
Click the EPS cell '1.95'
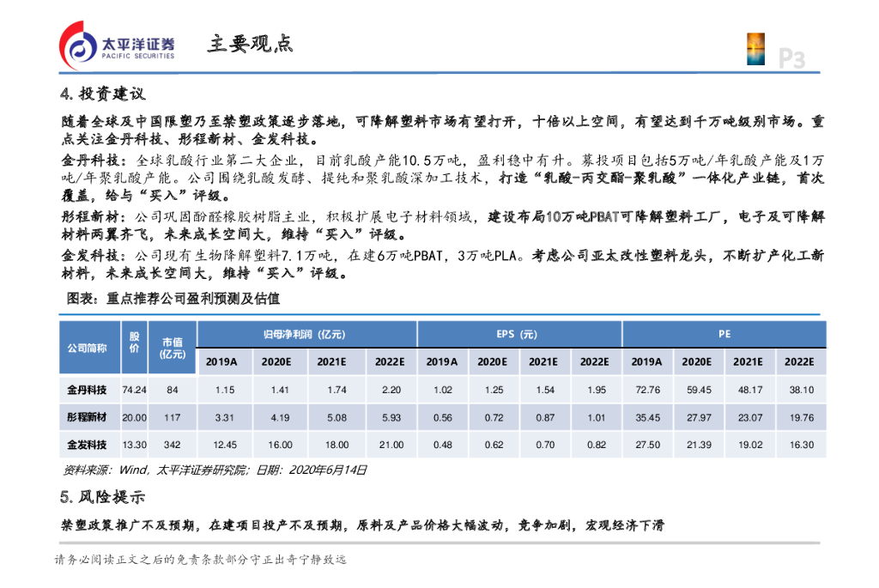pyautogui.click(x=597, y=390)
